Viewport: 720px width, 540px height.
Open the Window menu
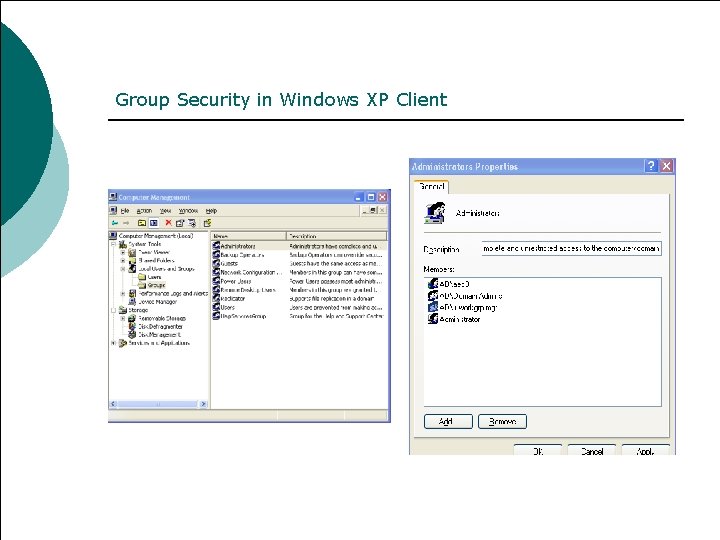click(188, 211)
